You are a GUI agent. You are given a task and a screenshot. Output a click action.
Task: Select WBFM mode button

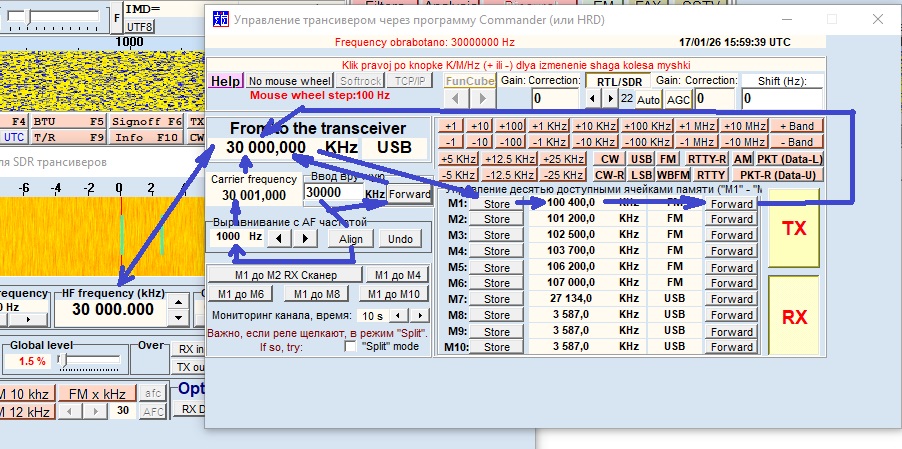click(673, 175)
